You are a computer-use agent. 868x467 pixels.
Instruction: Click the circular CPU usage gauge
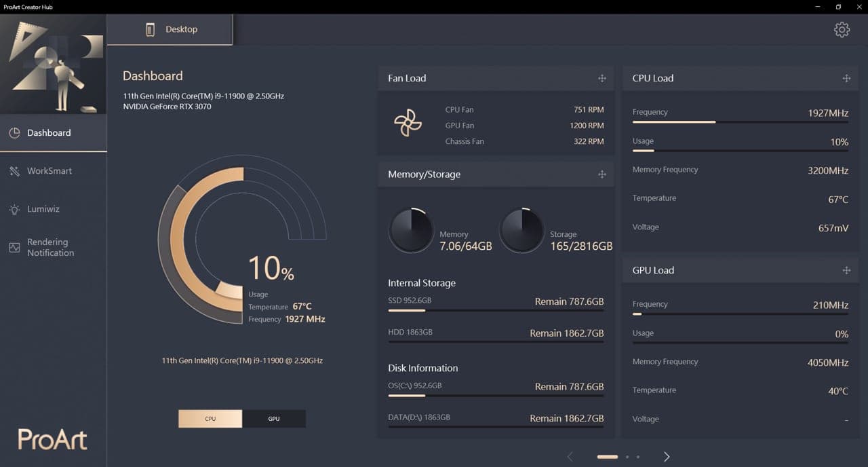pos(242,240)
